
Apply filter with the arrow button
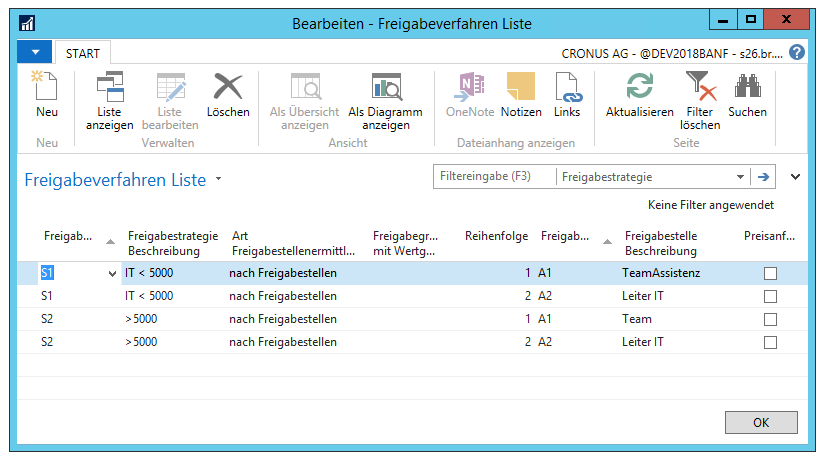point(763,177)
